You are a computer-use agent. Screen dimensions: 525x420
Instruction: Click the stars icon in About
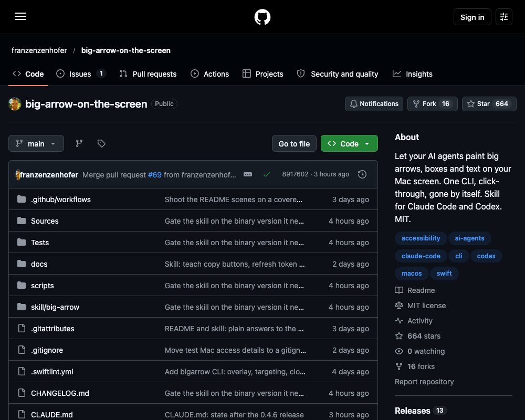(x=399, y=335)
